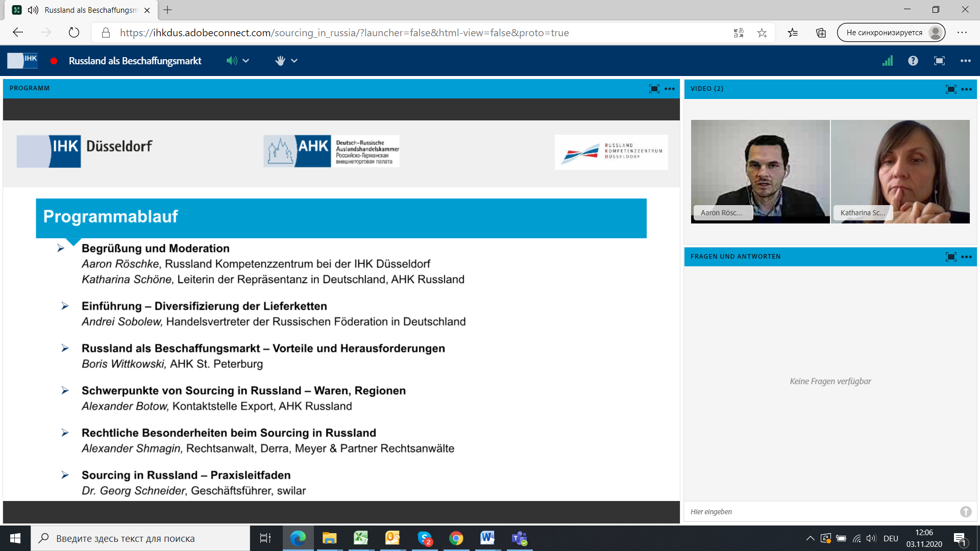Open the notification center icon

coord(960,538)
